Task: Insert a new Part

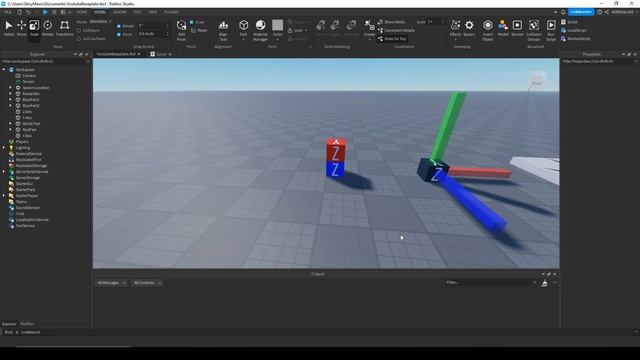Action: pyautogui.click(x=244, y=28)
